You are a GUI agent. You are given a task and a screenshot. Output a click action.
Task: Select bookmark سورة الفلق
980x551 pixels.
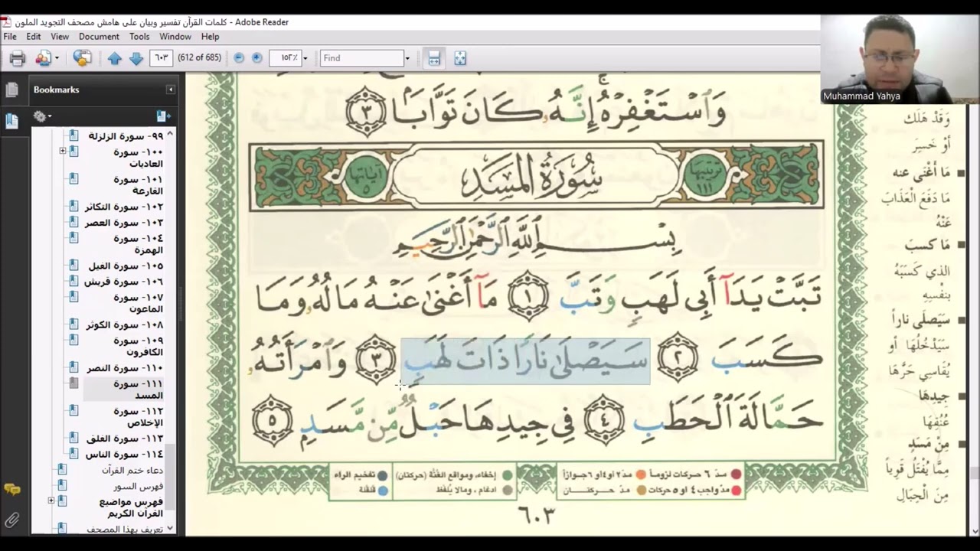point(125,439)
